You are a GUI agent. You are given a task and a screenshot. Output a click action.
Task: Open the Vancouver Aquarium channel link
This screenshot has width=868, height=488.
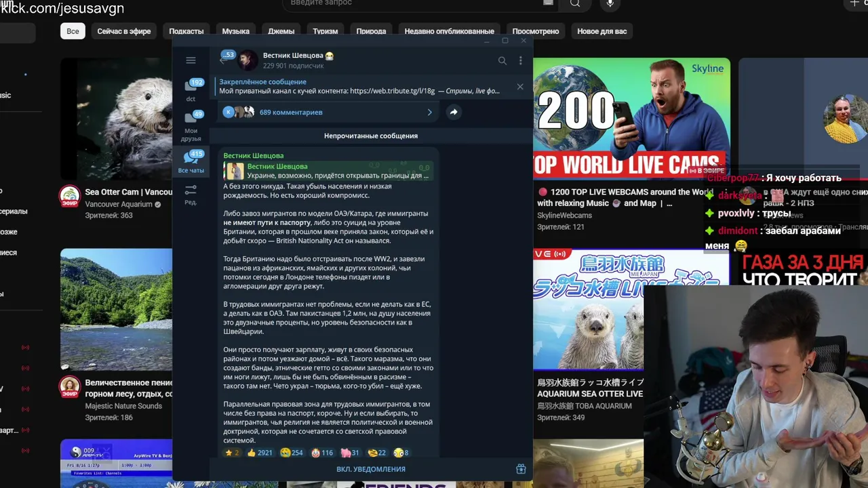[119, 204]
